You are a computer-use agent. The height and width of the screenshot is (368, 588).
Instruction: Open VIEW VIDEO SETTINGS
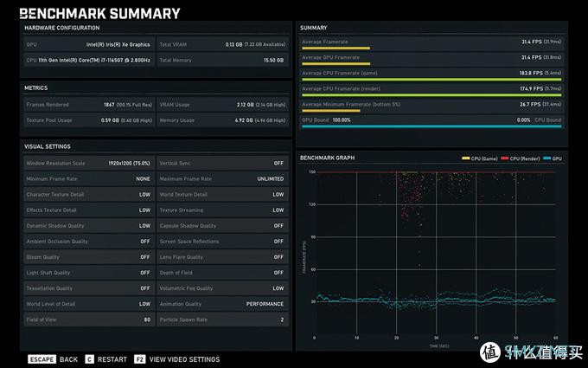(184, 359)
